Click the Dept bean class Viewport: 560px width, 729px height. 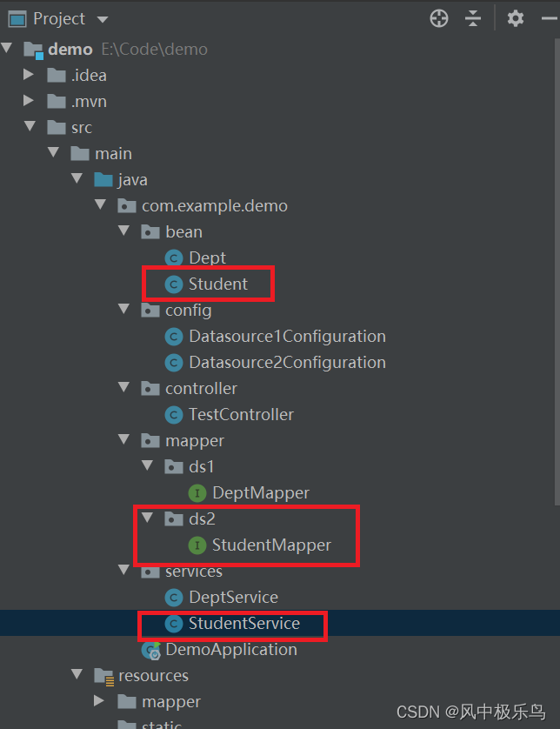point(207,257)
